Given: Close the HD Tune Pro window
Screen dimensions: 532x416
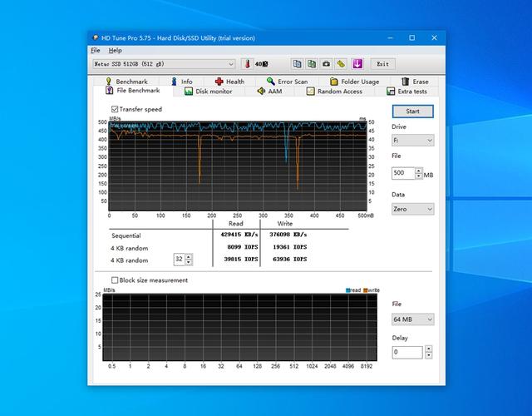Looking at the screenshot, I should pyautogui.click(x=434, y=37).
